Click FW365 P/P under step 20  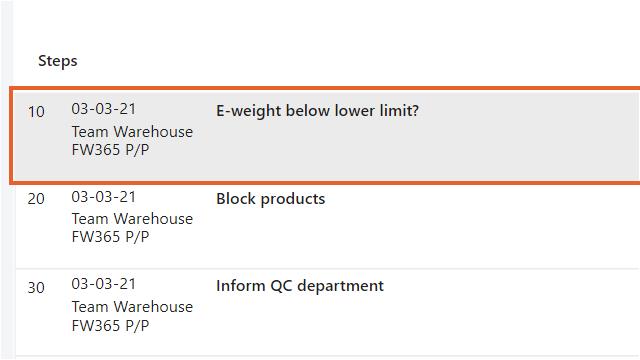110,237
